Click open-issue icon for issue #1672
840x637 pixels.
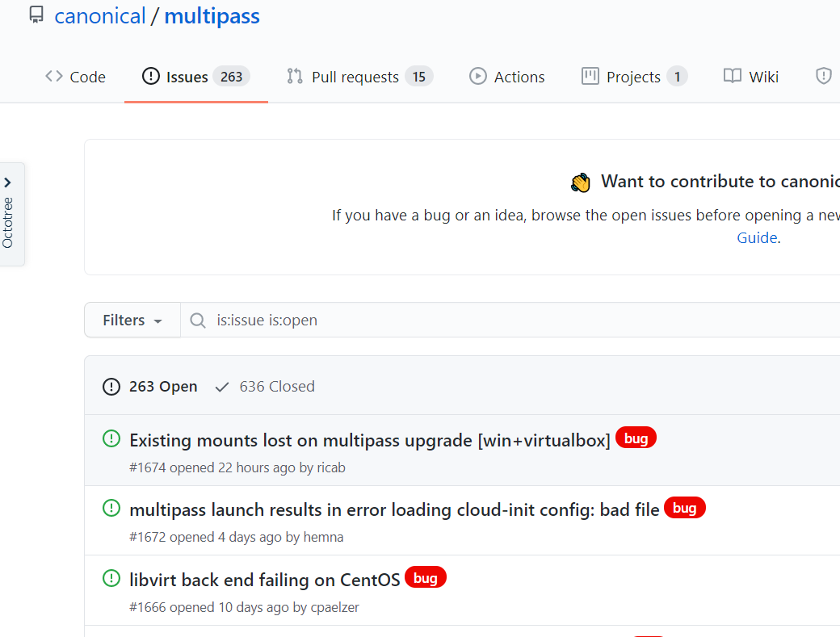111,508
